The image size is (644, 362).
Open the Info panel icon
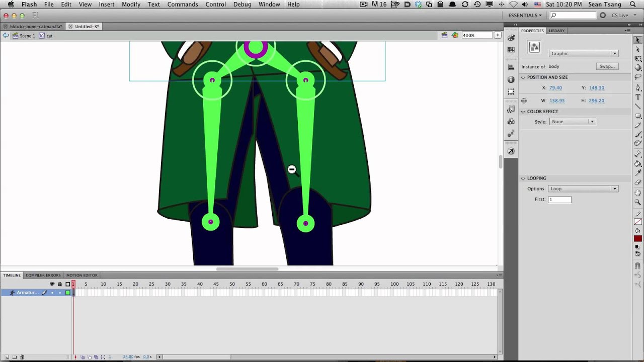point(511,79)
